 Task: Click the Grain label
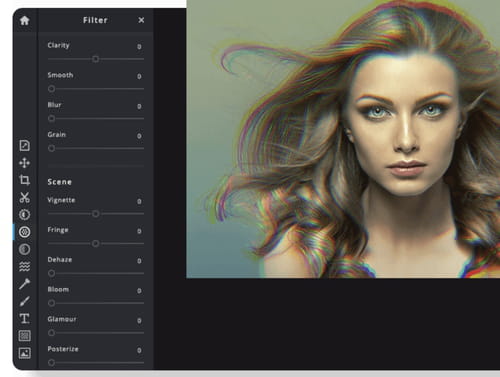pyautogui.click(x=57, y=134)
